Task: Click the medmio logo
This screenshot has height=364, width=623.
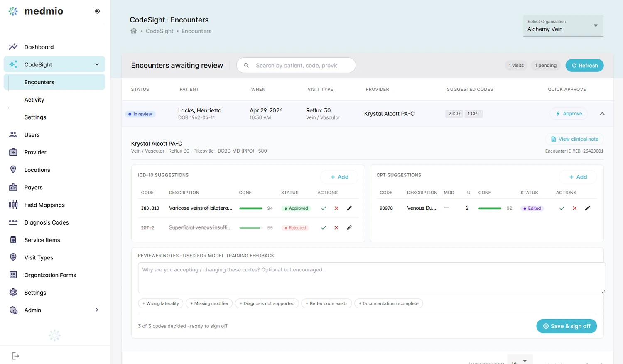Action: click(x=36, y=11)
